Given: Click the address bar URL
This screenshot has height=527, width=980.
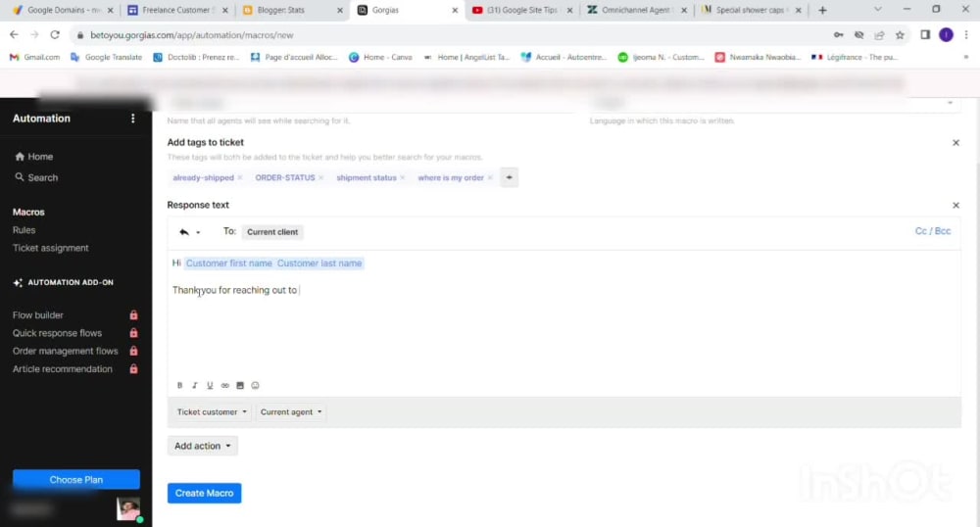Looking at the screenshot, I should click(192, 35).
